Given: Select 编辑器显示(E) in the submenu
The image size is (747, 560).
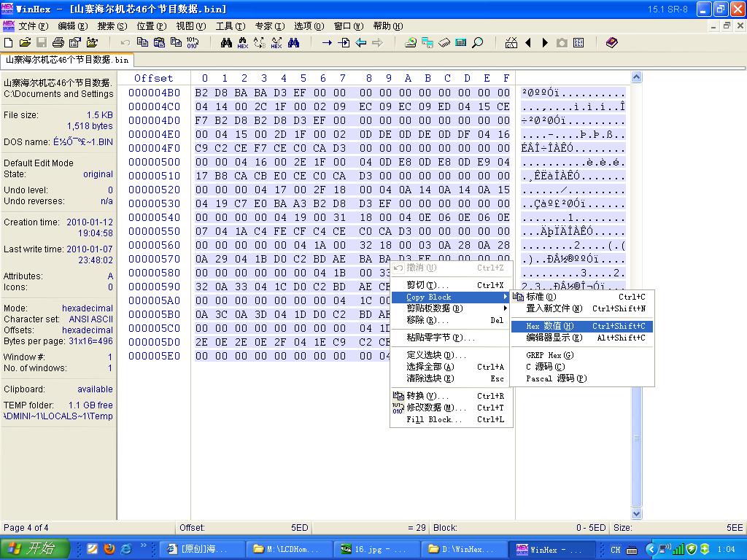Looking at the screenshot, I should point(581,338).
